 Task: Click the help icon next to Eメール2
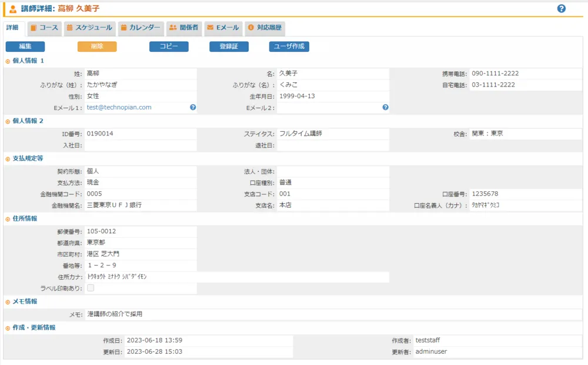click(x=385, y=107)
